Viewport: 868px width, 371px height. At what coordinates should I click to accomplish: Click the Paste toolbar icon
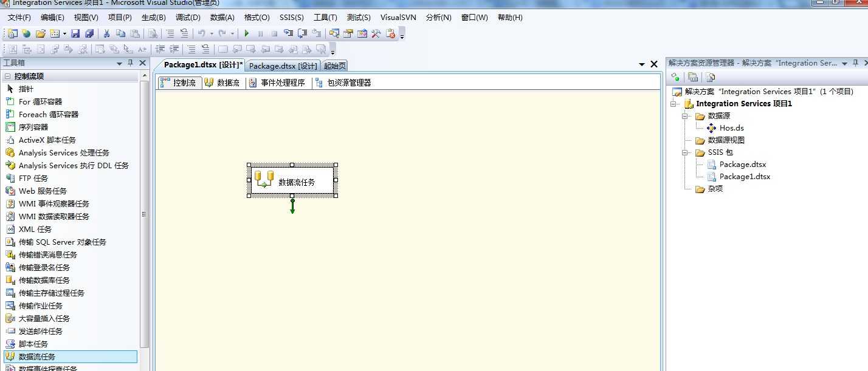tap(135, 33)
